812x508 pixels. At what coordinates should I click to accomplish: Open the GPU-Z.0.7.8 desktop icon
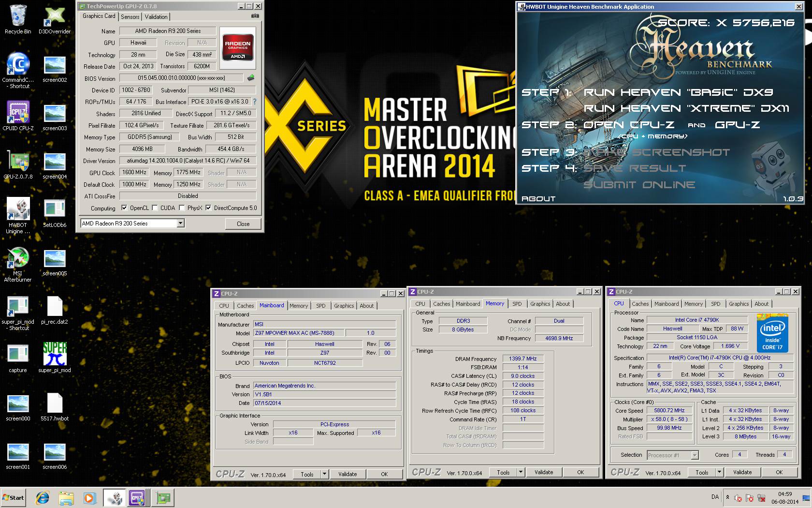[x=18, y=164]
